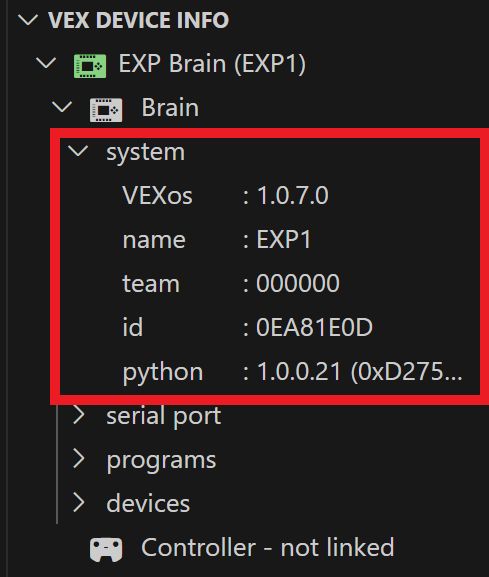Collapse the EXP Brain (EXP1) node

tap(46, 63)
